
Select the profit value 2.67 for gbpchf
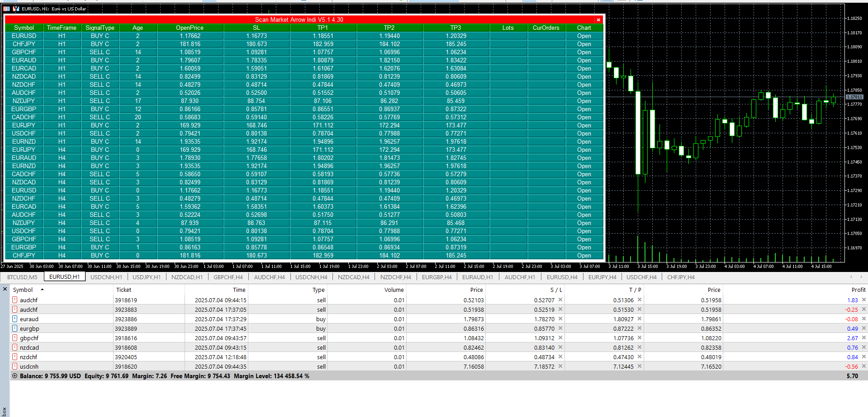click(x=853, y=338)
